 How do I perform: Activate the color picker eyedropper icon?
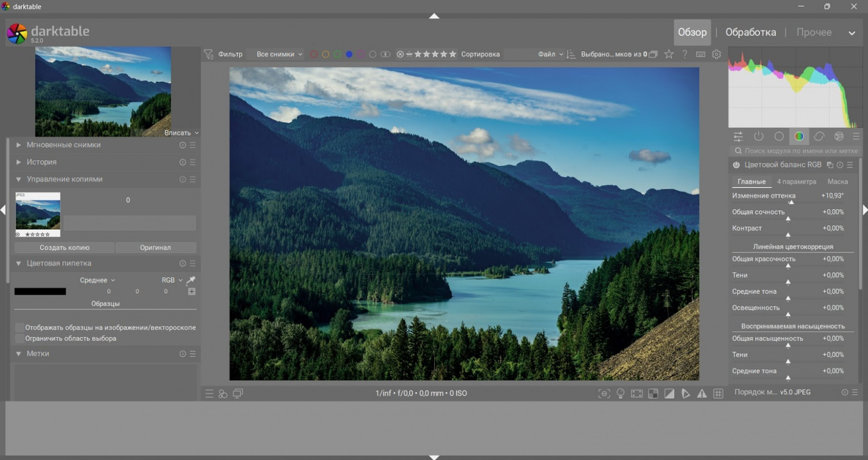point(191,280)
